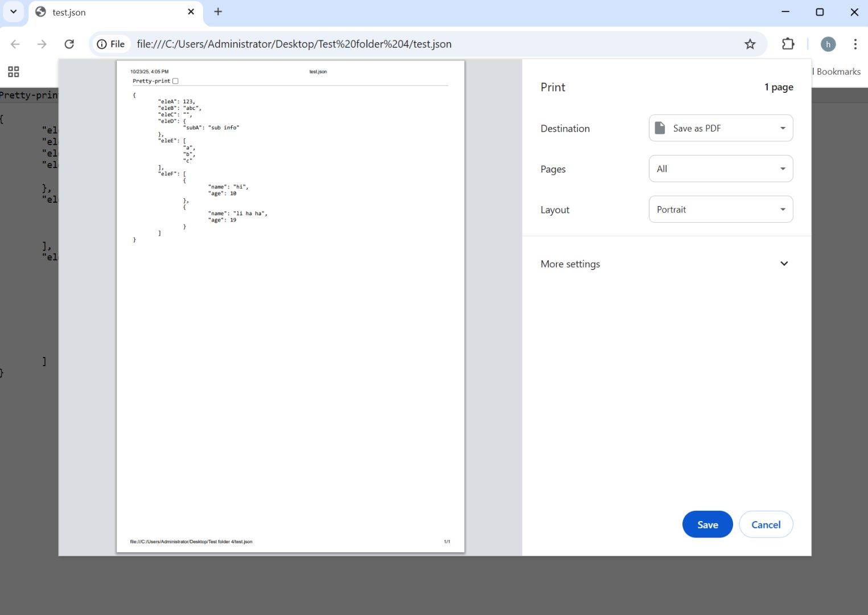Open the Destination Save as PDF dropdown
The height and width of the screenshot is (615, 868).
coord(721,128)
